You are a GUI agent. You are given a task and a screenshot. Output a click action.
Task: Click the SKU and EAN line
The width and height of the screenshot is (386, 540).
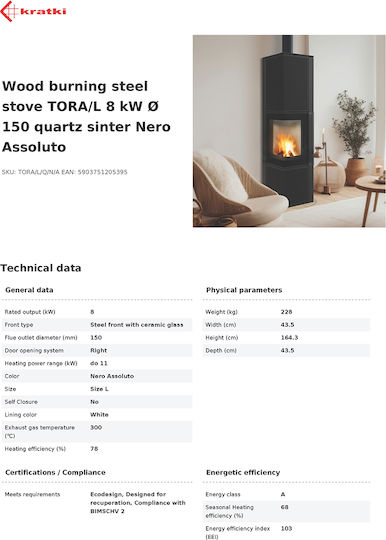(64, 172)
